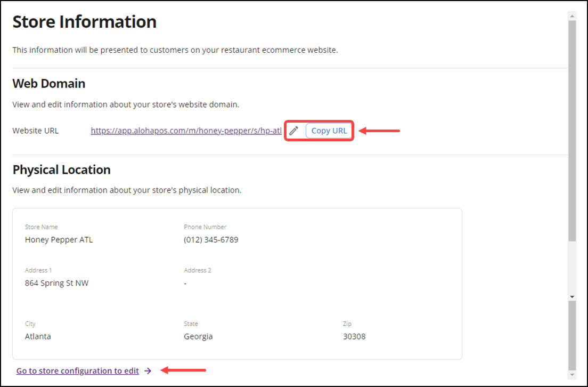Screen dimensions: 588x387
Task: Select the pencil edit icon beside Website URL
Action: tap(294, 130)
